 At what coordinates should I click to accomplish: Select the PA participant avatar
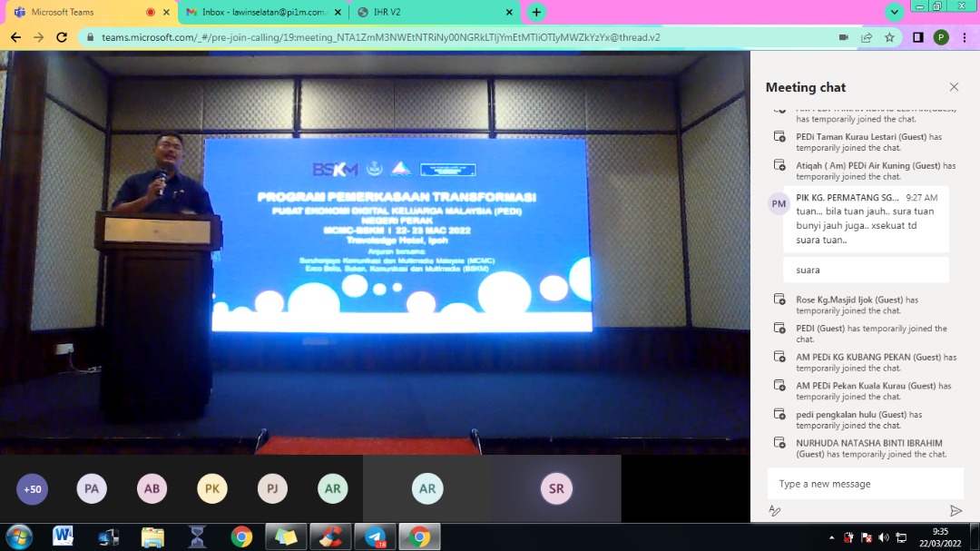[x=92, y=489]
